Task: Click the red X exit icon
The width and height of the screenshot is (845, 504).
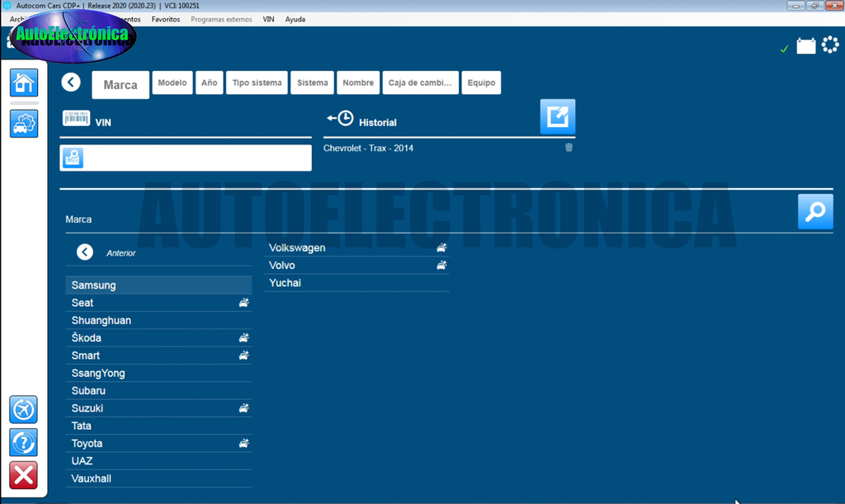Action: coord(23,475)
